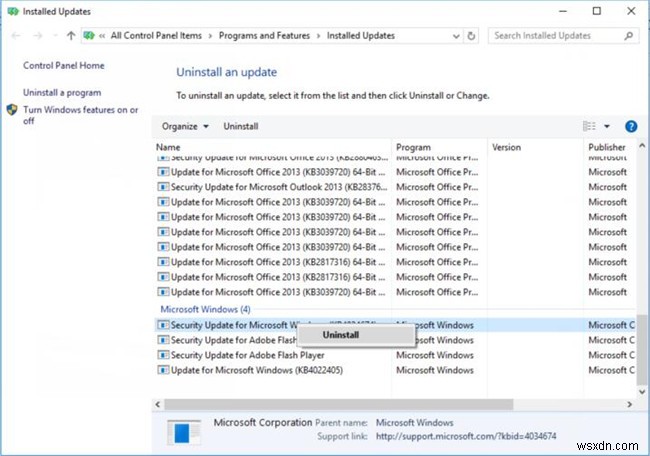Open the Organize dropdown menu
This screenshot has width=650, height=456.
point(185,126)
